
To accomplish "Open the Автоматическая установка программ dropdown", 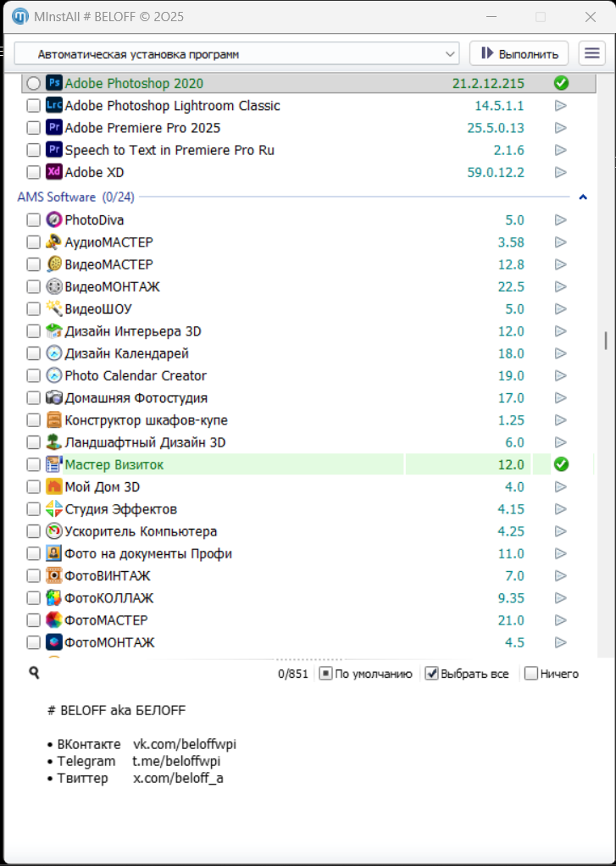I will point(236,53).
